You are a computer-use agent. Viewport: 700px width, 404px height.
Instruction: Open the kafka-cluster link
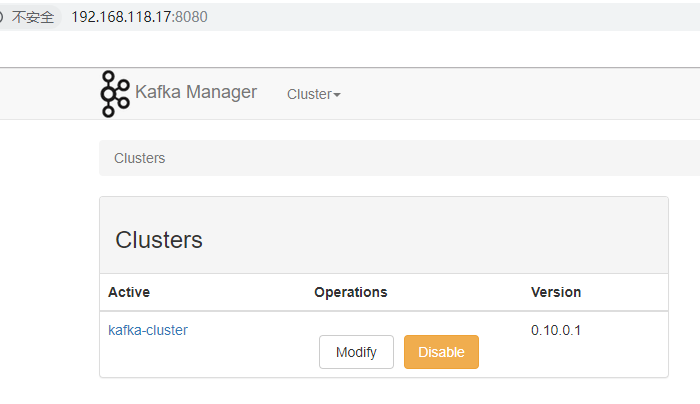(148, 330)
